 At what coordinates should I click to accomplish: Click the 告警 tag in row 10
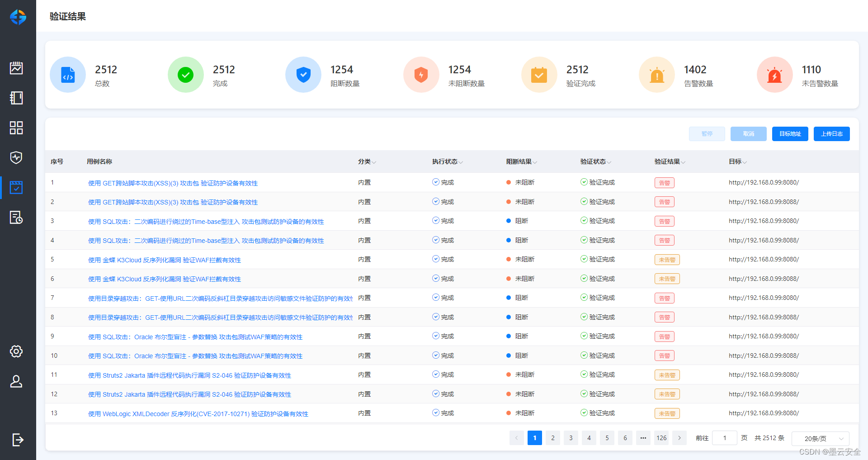point(665,356)
